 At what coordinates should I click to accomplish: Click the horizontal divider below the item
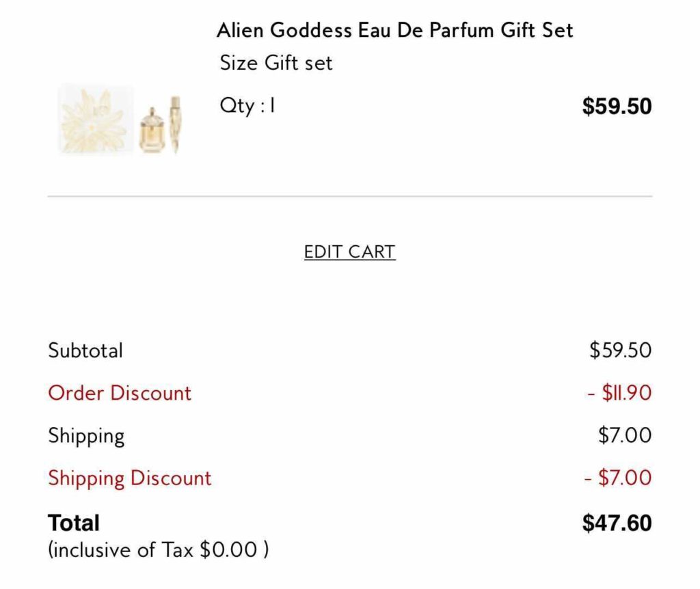[x=349, y=196]
